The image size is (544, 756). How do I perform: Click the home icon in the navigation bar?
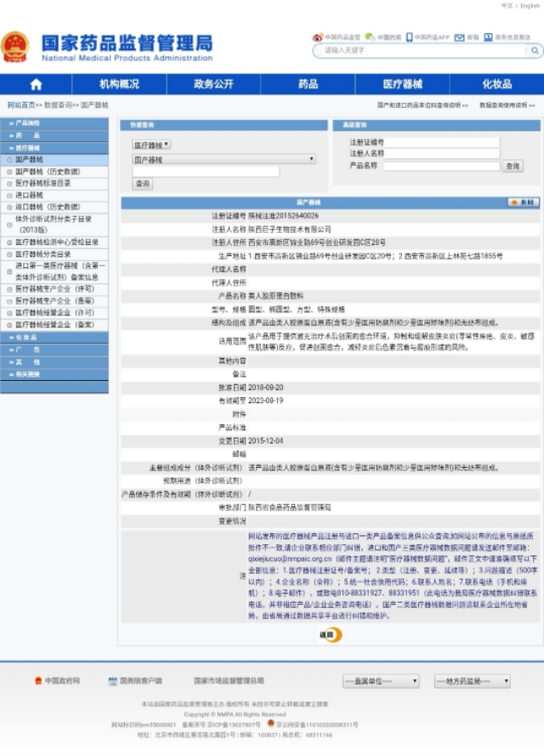(x=37, y=85)
